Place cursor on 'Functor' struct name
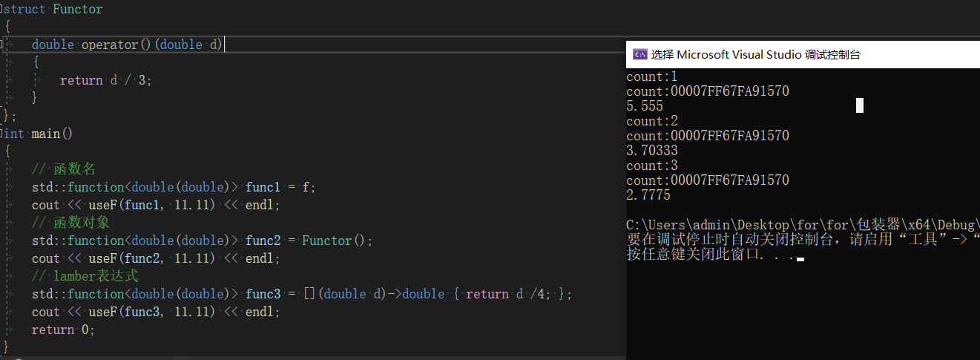This screenshot has width=980, height=360. click(x=78, y=10)
